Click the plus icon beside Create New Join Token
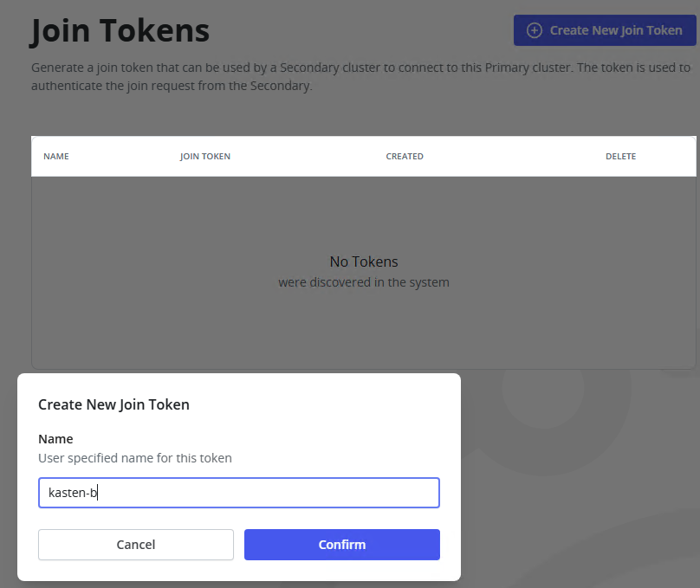The image size is (700, 588). pos(535,30)
